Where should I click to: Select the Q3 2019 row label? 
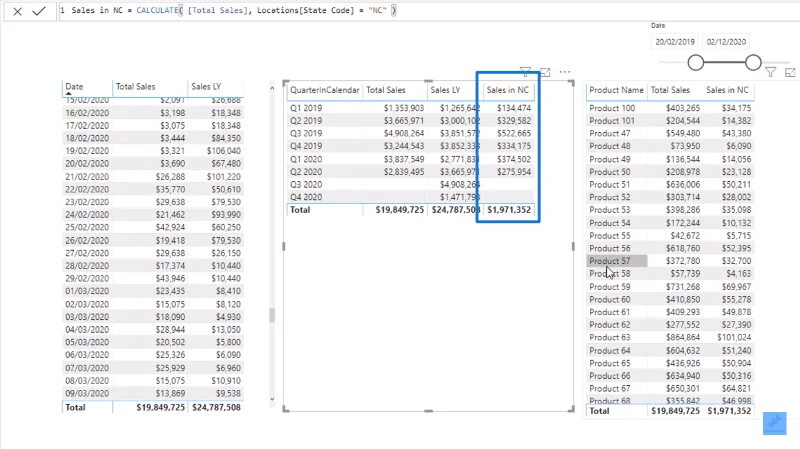306,133
